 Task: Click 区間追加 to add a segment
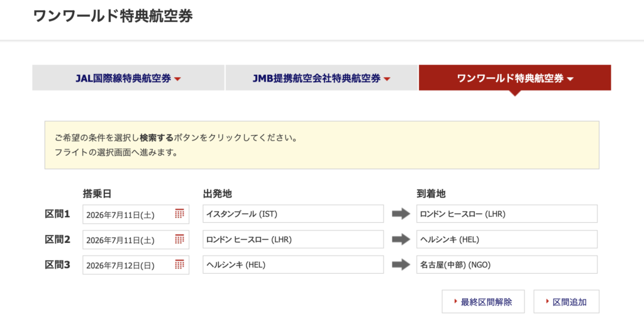[566, 301]
